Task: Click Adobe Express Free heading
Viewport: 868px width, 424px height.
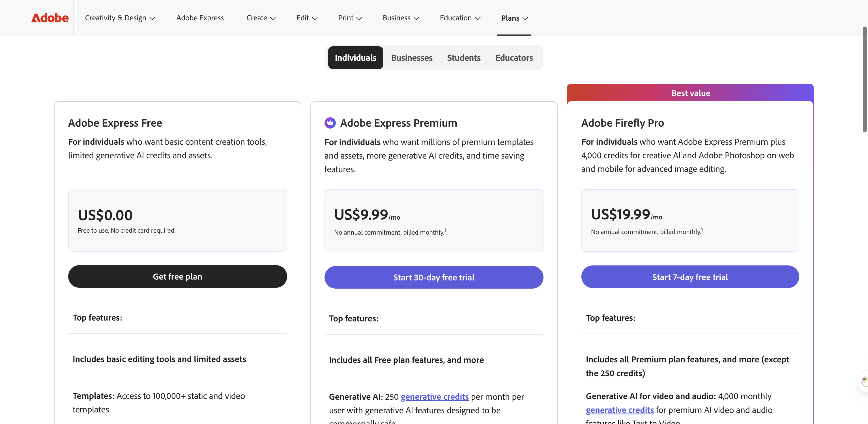Action: pyautogui.click(x=115, y=123)
